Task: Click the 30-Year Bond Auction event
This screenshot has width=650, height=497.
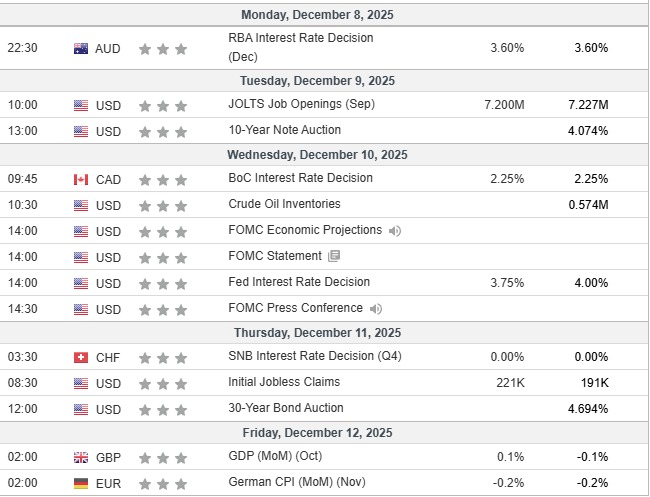Action: point(285,408)
